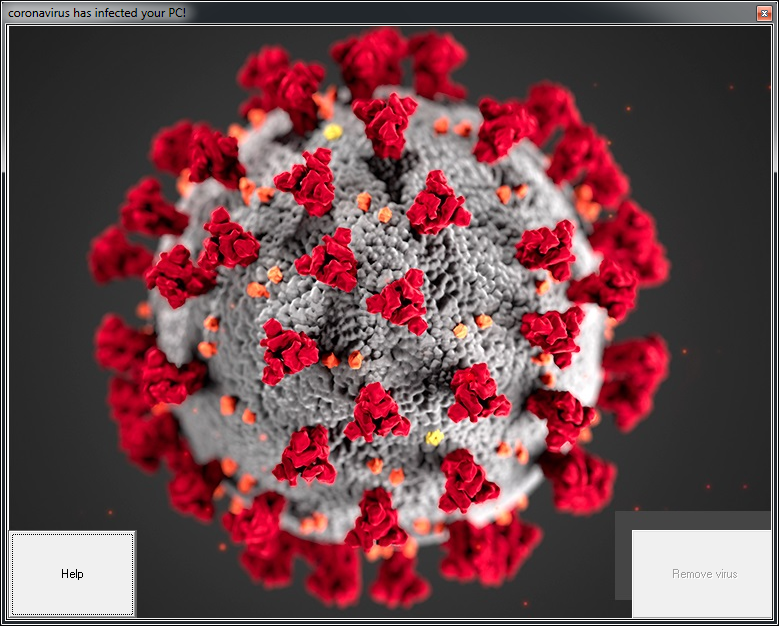This screenshot has height=626, width=779.
Task: Click the Help button
Action: pyautogui.click(x=72, y=574)
